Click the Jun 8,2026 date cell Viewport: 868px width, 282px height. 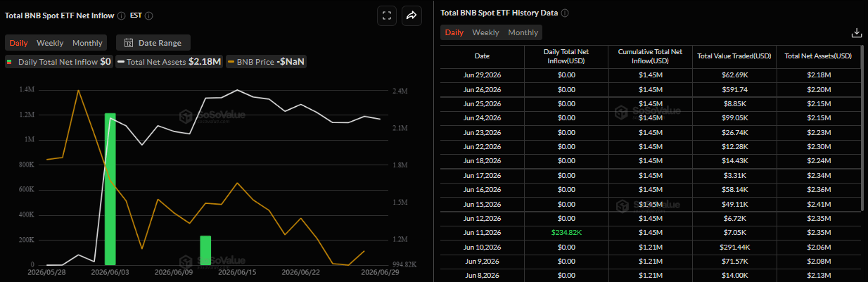pyautogui.click(x=482, y=276)
